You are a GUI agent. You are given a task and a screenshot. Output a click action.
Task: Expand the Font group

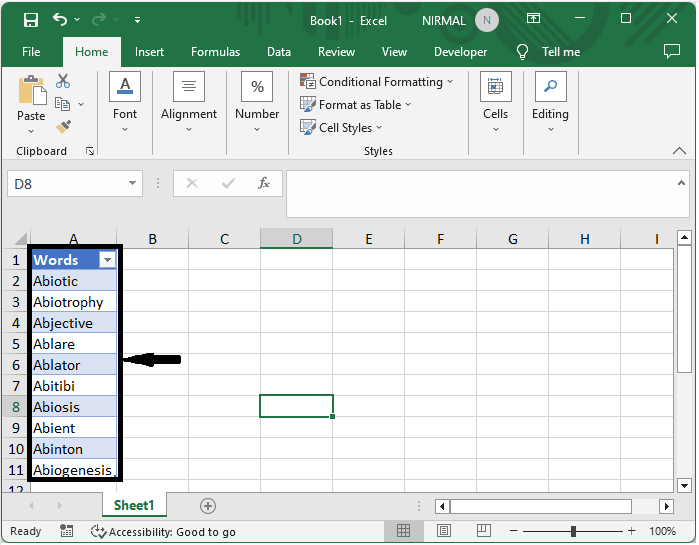click(x=125, y=103)
